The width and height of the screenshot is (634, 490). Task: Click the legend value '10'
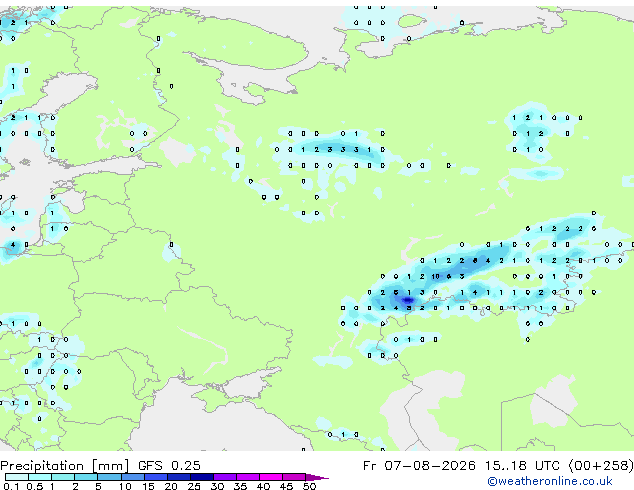(125, 486)
